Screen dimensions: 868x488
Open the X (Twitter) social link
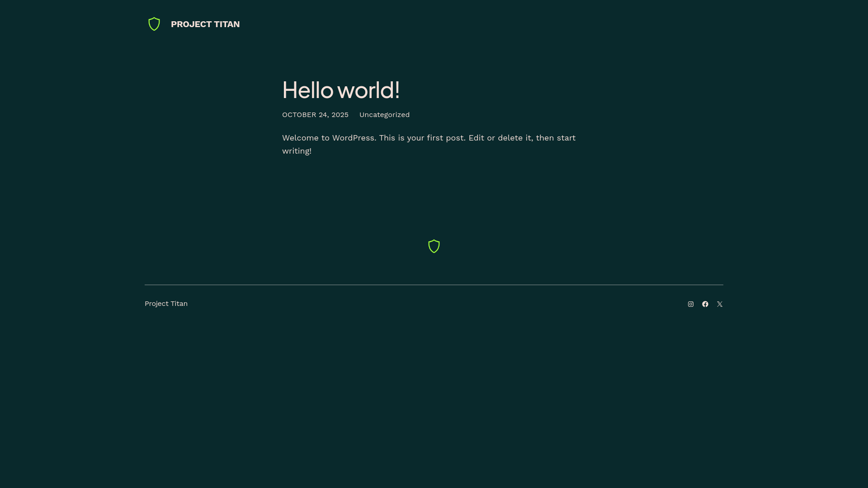[x=720, y=304]
